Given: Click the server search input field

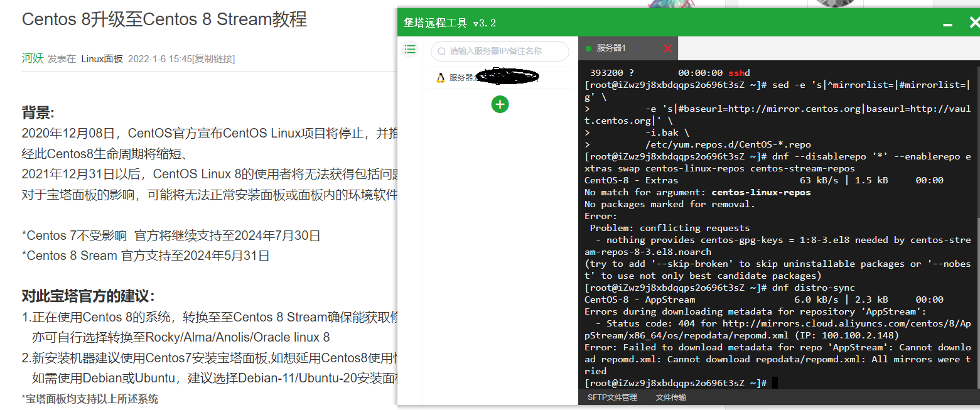Looking at the screenshot, I should pyautogui.click(x=500, y=51).
